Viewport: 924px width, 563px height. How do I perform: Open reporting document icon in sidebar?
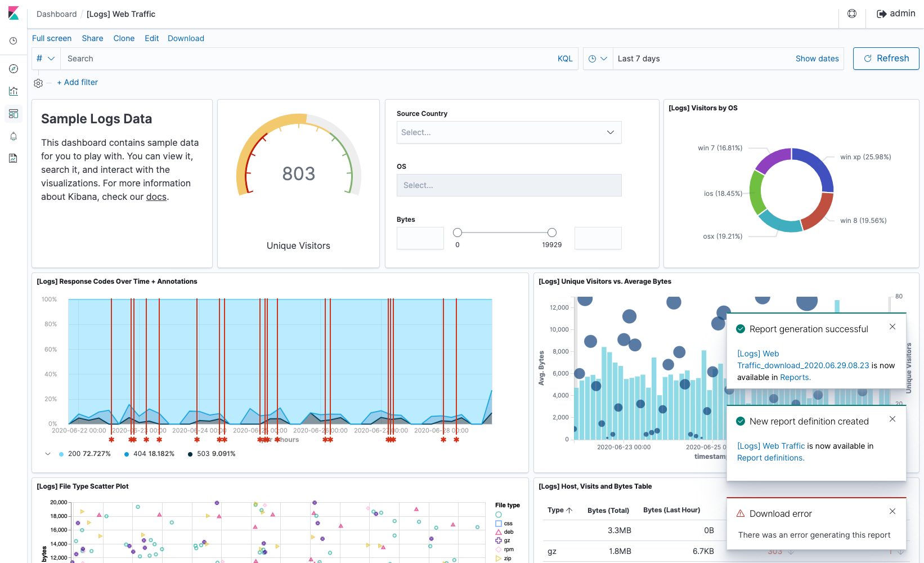point(14,159)
